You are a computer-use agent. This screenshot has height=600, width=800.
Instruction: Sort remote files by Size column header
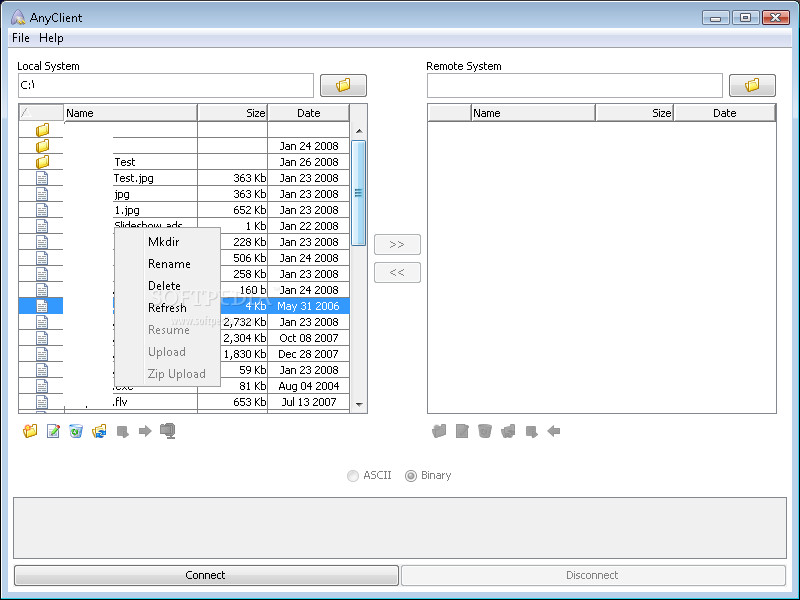(635, 113)
